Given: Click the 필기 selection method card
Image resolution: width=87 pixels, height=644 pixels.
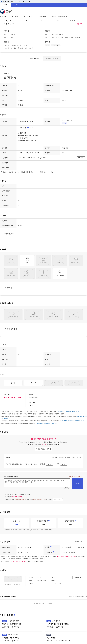Looking at the screenshot, I should coord(54,383).
